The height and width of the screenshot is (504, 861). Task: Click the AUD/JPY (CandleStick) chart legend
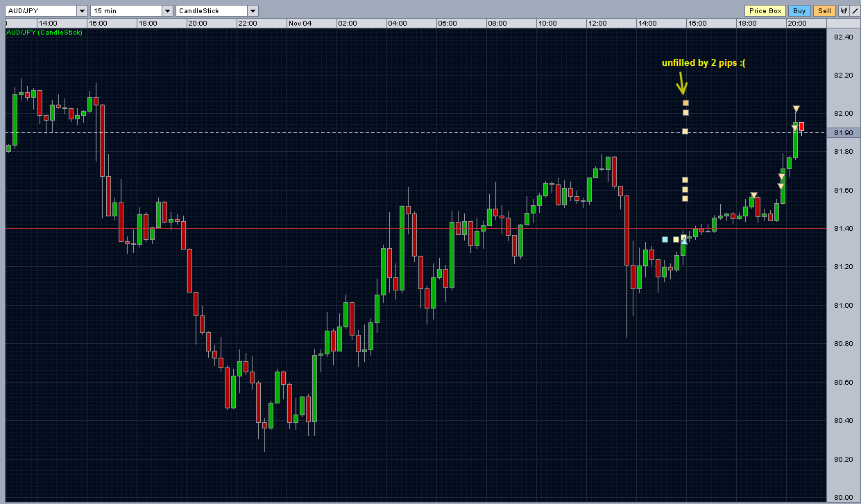click(44, 33)
